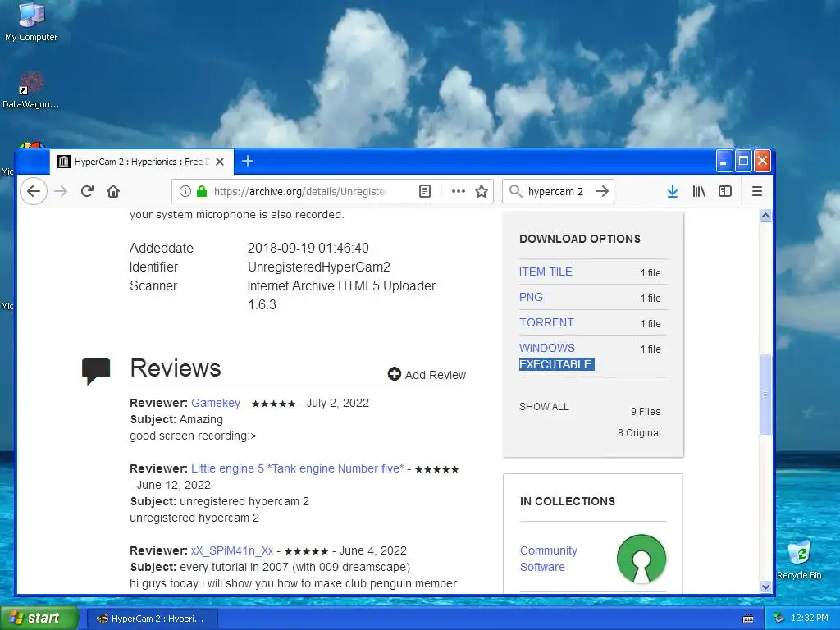
Task: Click the 2018-09-19 01:46:40 added date
Action: pyautogui.click(x=308, y=248)
